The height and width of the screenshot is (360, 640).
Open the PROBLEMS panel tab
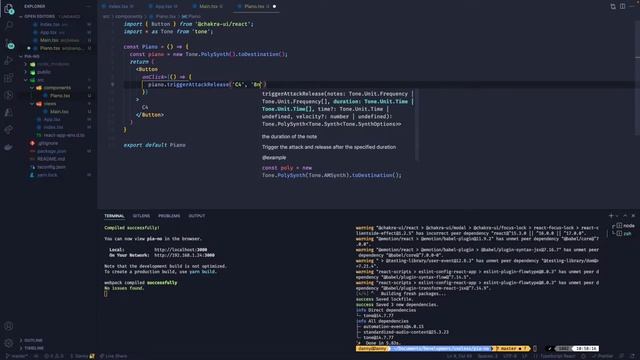169,216
